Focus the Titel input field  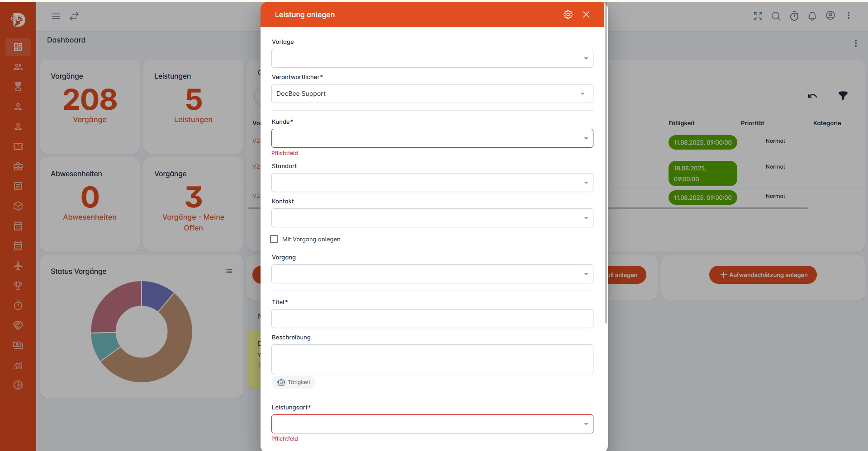point(432,319)
